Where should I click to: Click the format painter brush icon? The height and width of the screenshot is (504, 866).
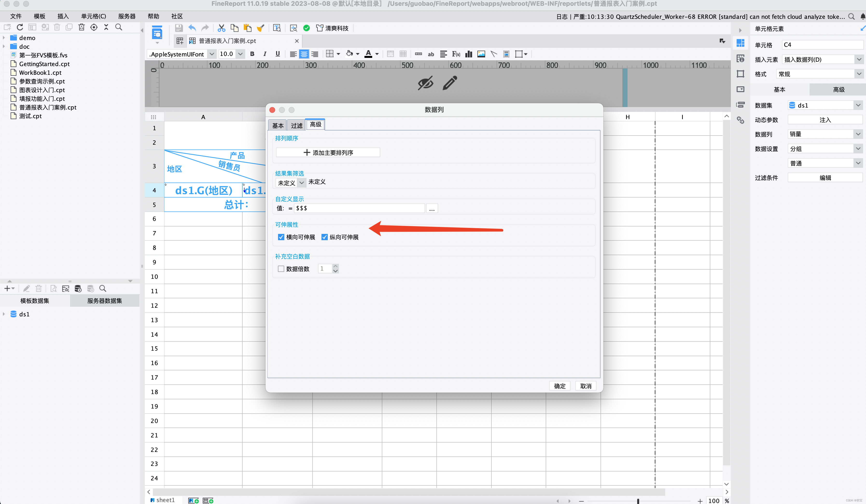[x=260, y=28]
